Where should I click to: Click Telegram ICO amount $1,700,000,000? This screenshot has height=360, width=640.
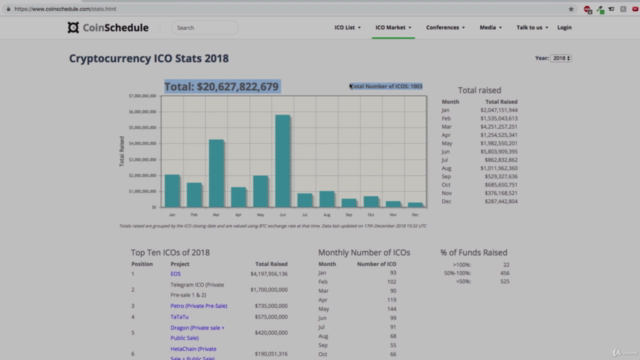coord(269,289)
